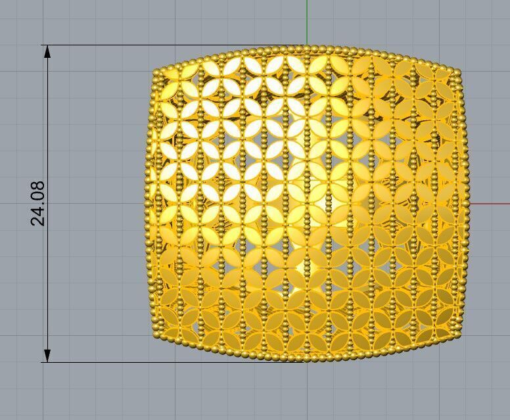Select the gold filigree ring model
The image size is (510, 420).
[308, 204]
